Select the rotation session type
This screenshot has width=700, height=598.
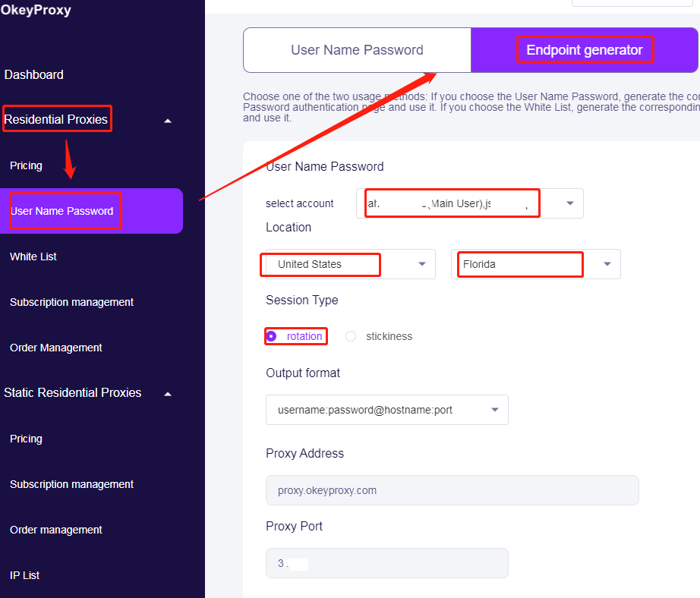[272, 336]
